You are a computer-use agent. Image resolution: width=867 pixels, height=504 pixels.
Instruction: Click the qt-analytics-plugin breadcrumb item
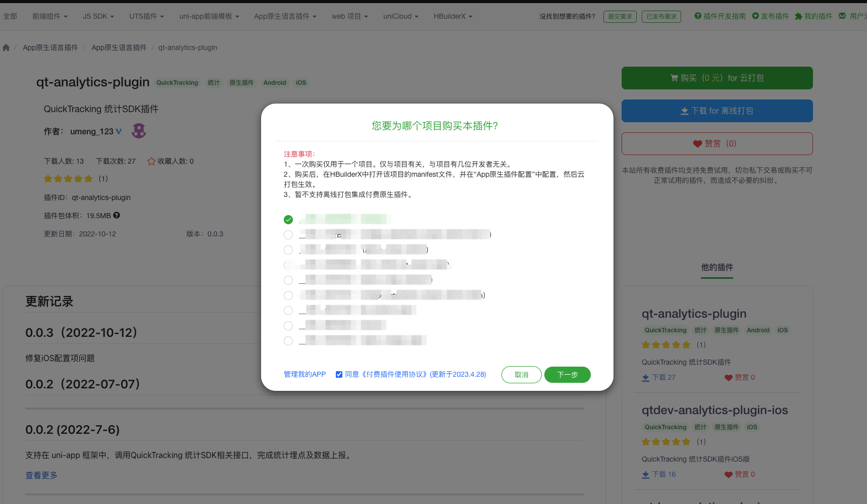click(x=188, y=47)
